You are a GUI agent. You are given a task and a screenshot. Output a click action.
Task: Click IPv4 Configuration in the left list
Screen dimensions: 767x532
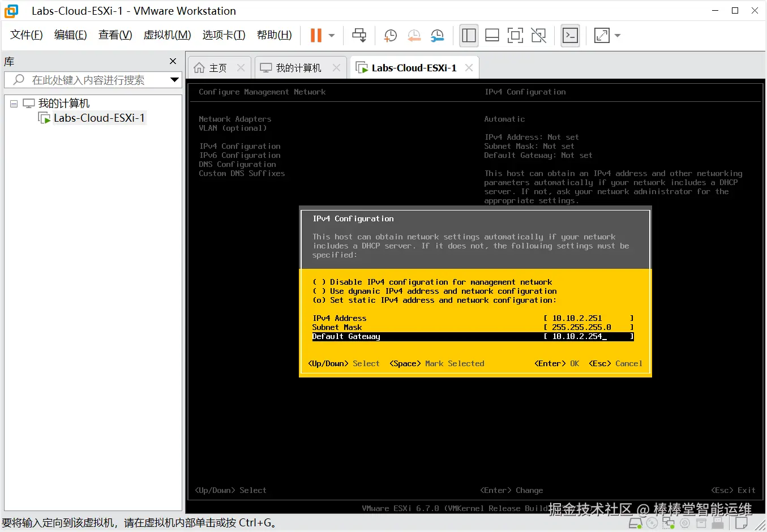[x=239, y=146]
